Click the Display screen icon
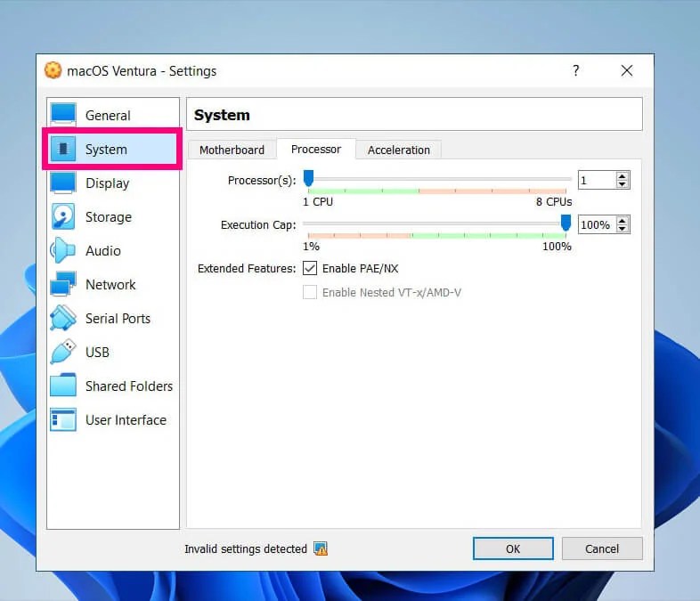The image size is (700, 601). (63, 183)
